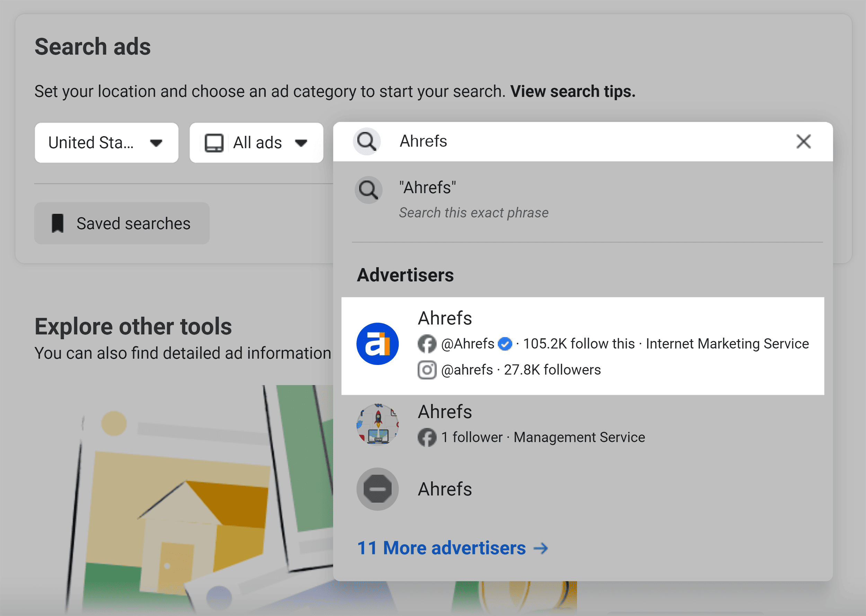866x616 pixels.
Task: Click the blue verified badge beside @Ahrefs
Action: [x=505, y=343]
